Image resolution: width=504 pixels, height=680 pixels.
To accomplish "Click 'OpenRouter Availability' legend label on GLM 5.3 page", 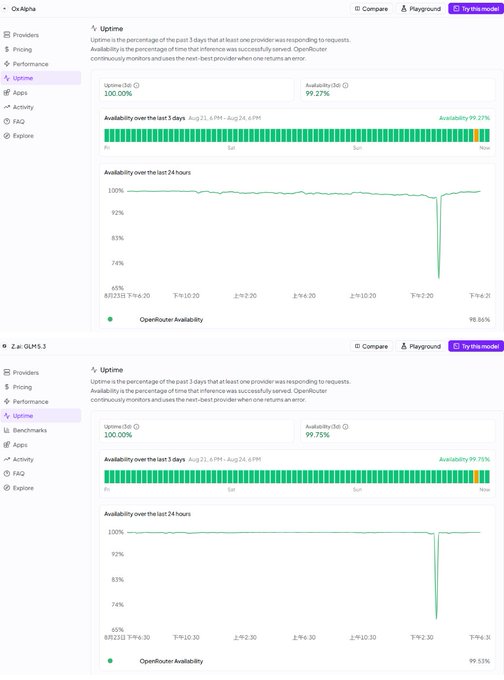I will click(171, 661).
